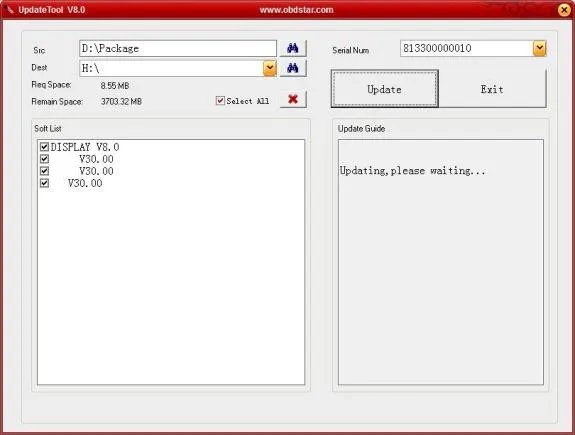Open the Dest drive dropdown arrow
Image resolution: width=575 pixels, height=435 pixels.
coord(270,68)
